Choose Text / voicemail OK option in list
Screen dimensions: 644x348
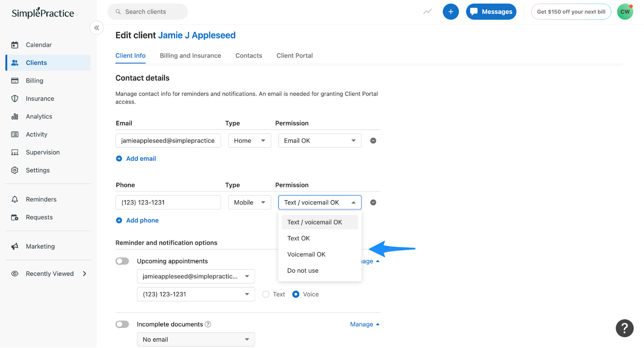pyautogui.click(x=320, y=222)
